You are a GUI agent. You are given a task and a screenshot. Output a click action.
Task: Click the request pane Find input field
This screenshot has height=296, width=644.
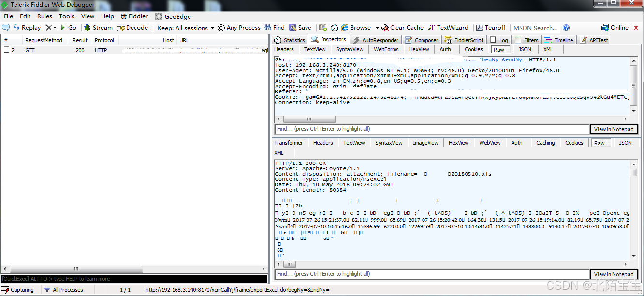(432, 129)
